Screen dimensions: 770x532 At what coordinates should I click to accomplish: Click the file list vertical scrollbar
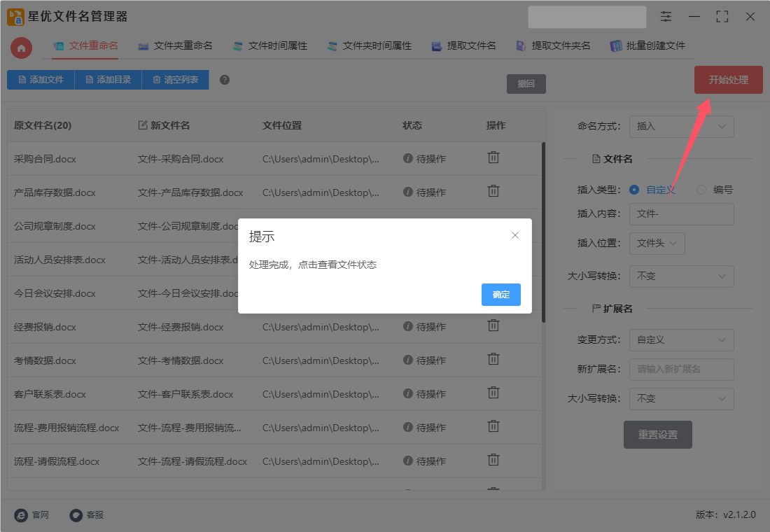pos(543,232)
